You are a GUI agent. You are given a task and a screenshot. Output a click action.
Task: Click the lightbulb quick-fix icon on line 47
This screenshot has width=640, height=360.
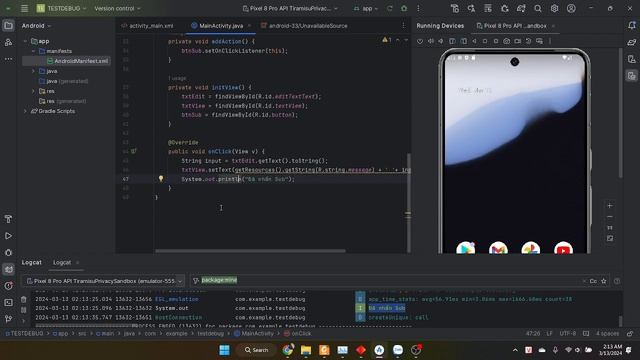161,179
